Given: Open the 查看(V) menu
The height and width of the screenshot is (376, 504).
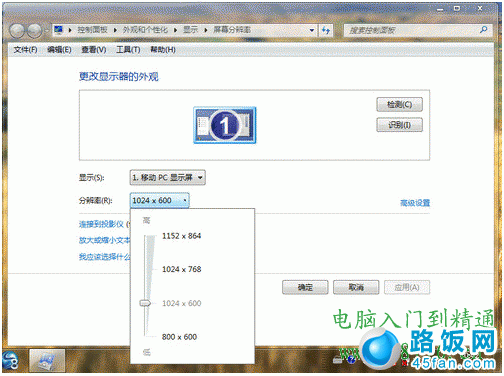Looking at the screenshot, I should (94, 50).
